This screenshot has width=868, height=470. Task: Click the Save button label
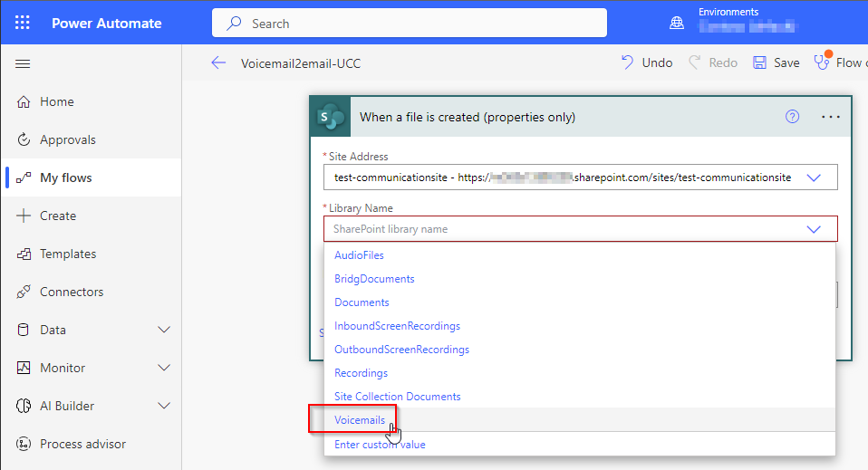pyautogui.click(x=786, y=62)
